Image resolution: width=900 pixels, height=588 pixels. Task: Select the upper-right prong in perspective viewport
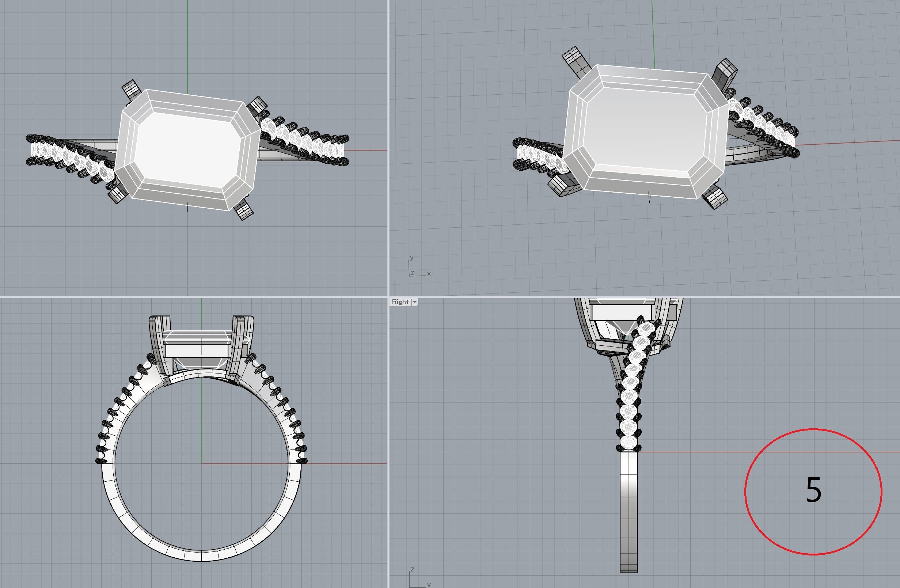coord(725,72)
